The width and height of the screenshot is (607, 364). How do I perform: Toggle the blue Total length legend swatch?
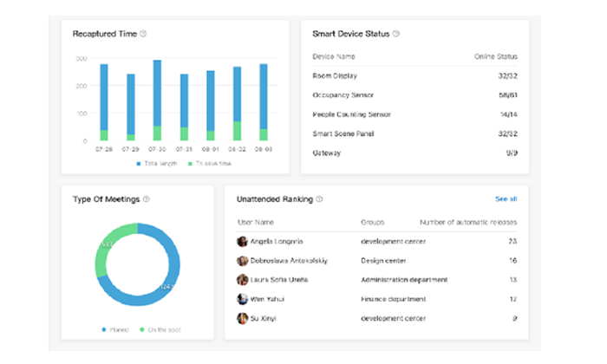[x=139, y=164]
